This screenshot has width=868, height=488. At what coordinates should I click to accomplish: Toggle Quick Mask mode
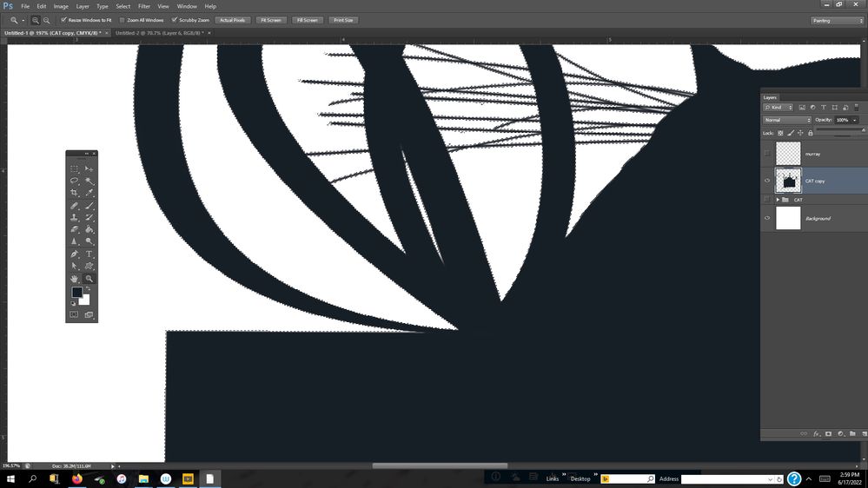74,314
